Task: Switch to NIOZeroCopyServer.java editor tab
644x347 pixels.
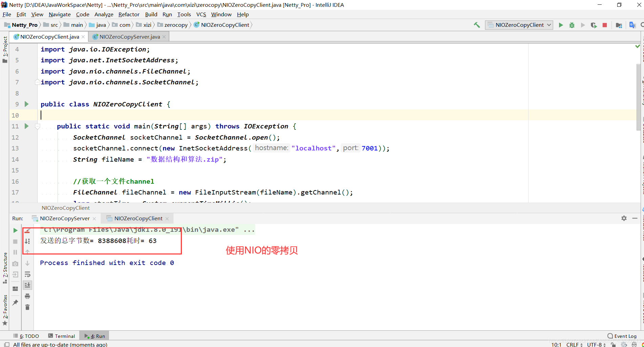Action: tap(129, 37)
